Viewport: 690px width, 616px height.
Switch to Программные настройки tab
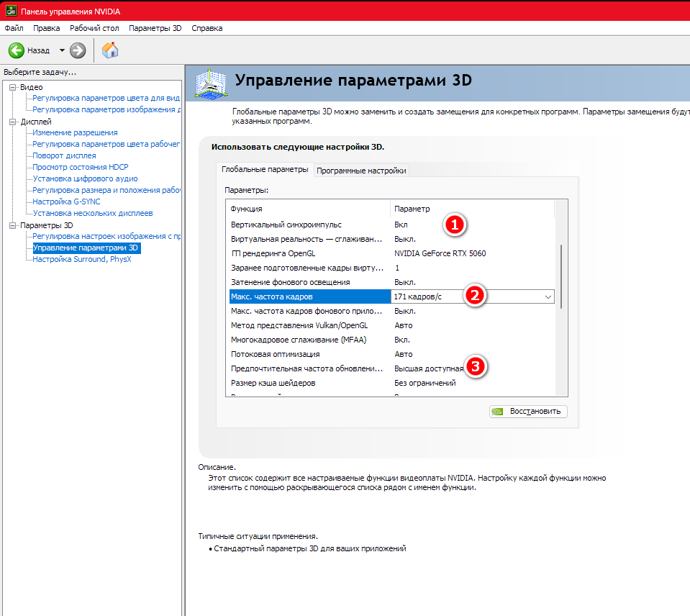[361, 171]
